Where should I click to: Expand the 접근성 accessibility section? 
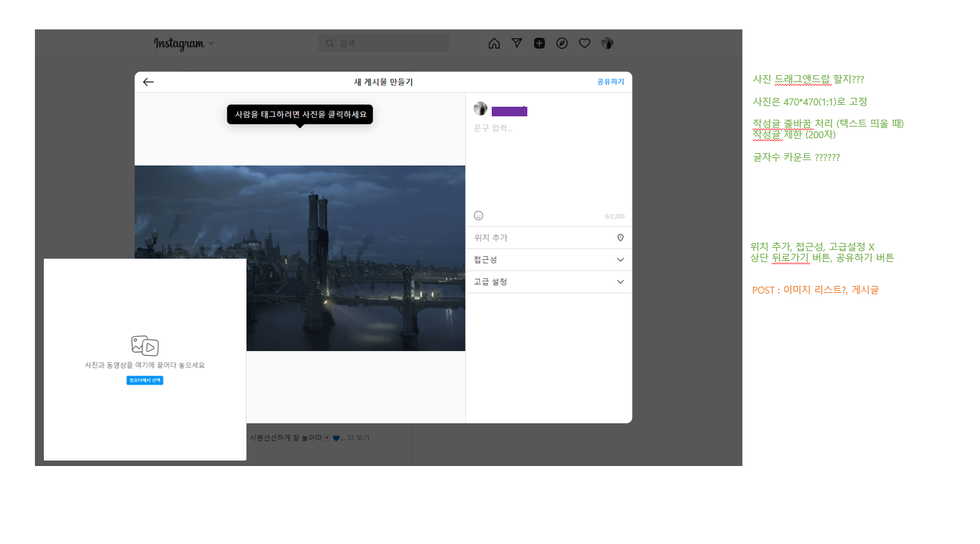click(x=549, y=260)
